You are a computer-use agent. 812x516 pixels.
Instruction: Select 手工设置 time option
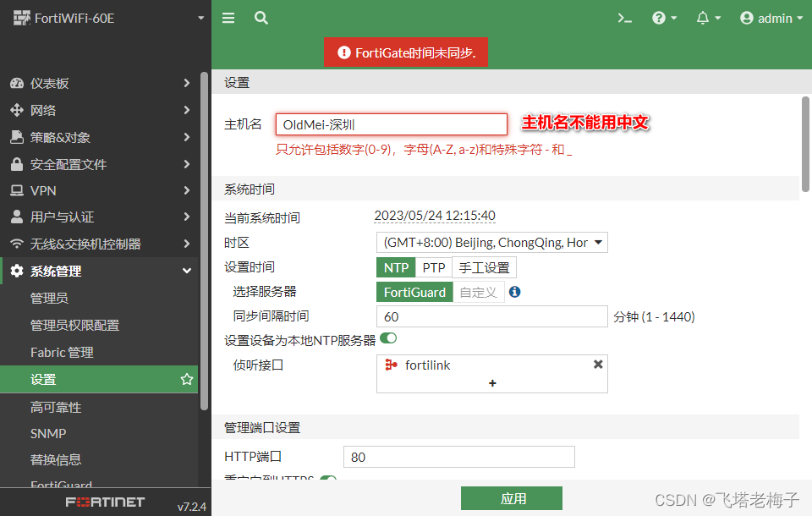[x=484, y=267]
